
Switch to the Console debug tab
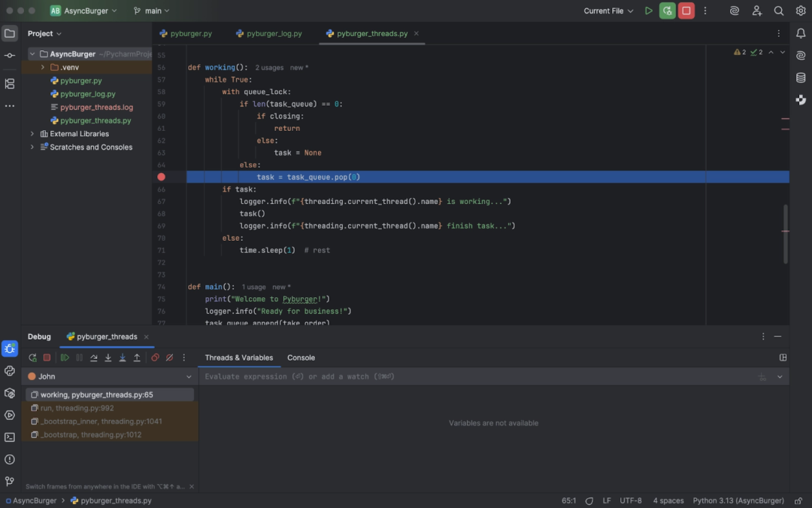pyautogui.click(x=301, y=357)
